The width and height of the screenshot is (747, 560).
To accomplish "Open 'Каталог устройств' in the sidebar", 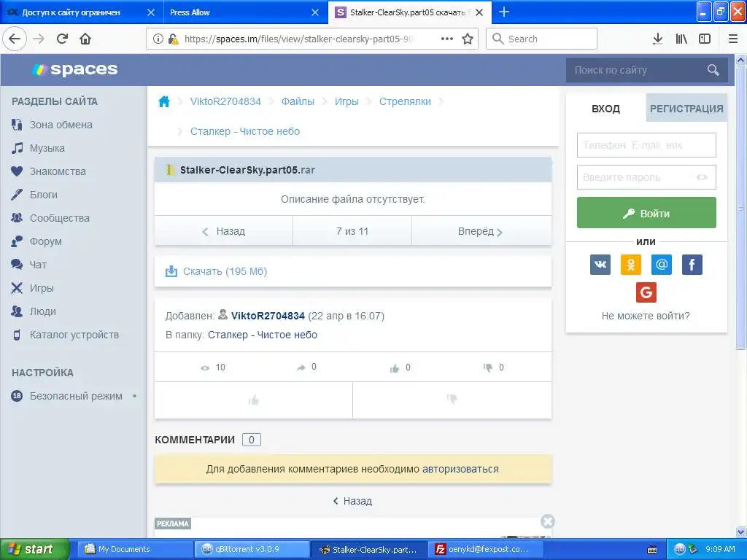I will pyautogui.click(x=74, y=335).
